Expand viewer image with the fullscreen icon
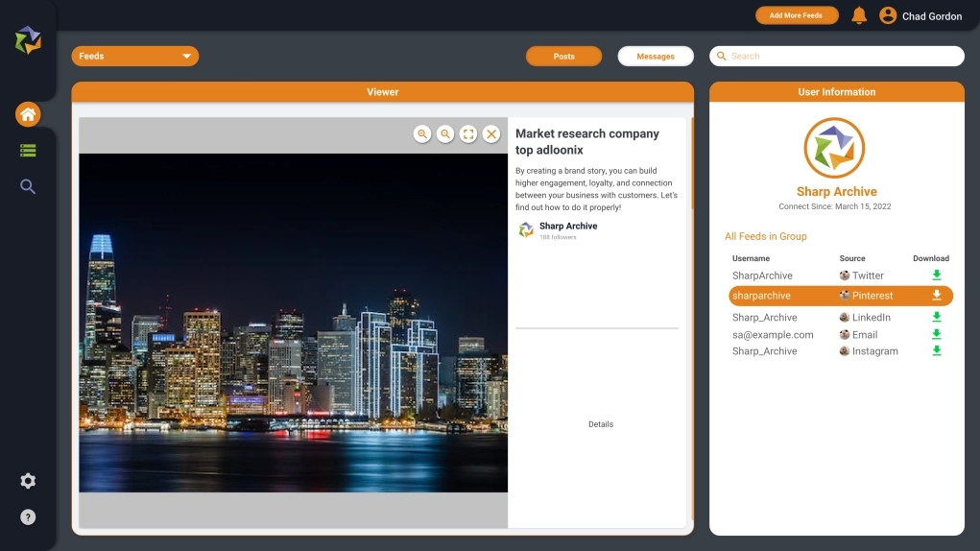Viewport: 980px width, 551px height. pos(468,134)
